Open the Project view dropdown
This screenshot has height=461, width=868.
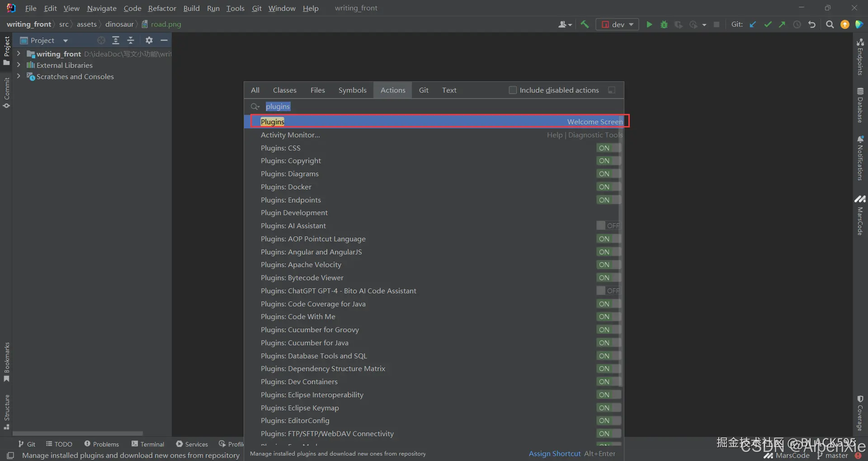pyautogui.click(x=65, y=41)
